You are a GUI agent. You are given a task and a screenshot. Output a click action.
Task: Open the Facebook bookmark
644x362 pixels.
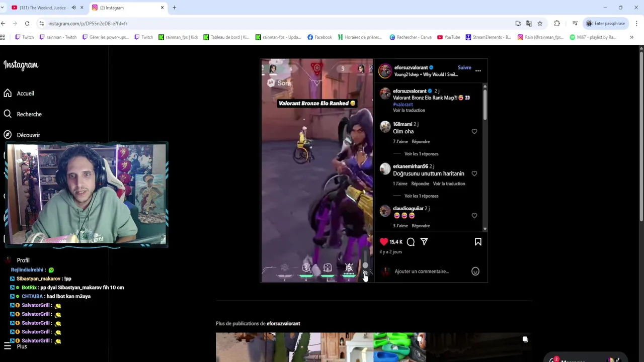(x=319, y=37)
